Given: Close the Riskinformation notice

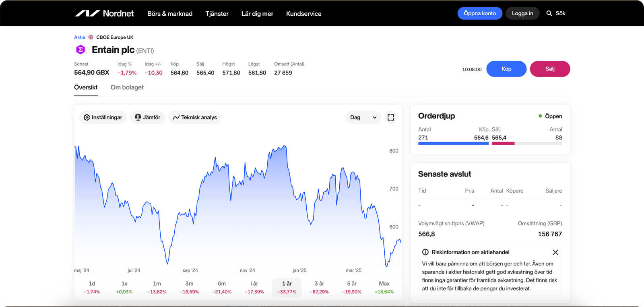Looking at the screenshot, I should pos(555,252).
